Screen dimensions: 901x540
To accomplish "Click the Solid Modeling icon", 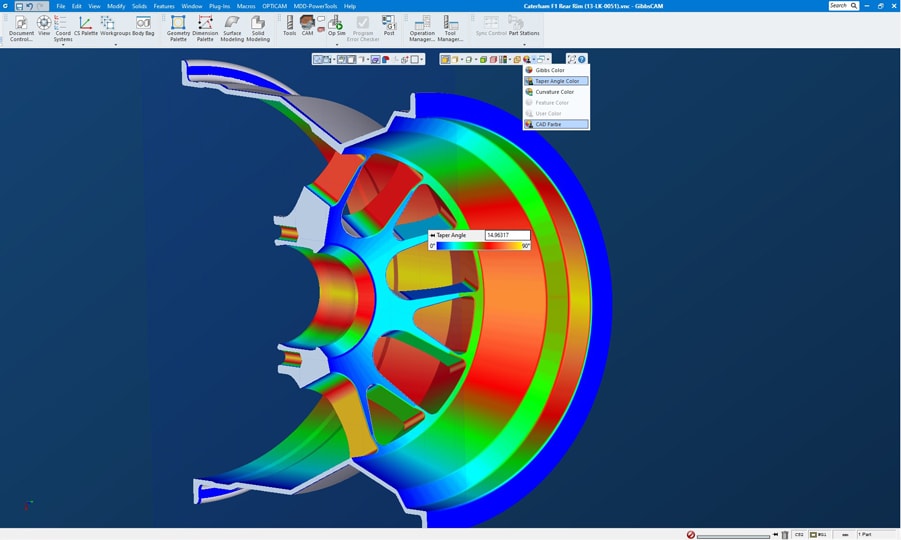I will (x=258, y=27).
